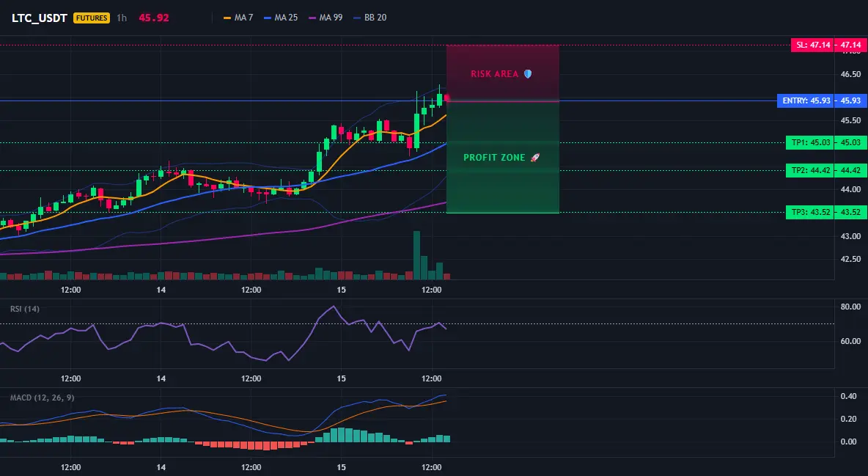This screenshot has height=476, width=868.
Task: Click the 80.00 RSI axis value
Action: (851, 307)
